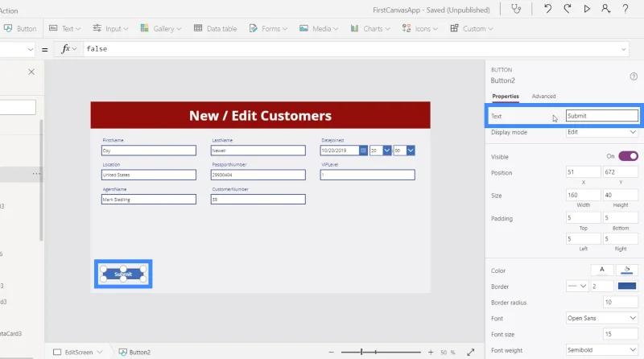Screen dimensions: 644x359
Task: Open the Font dropdown showing Open Sans
Action: pyautogui.click(x=601, y=318)
